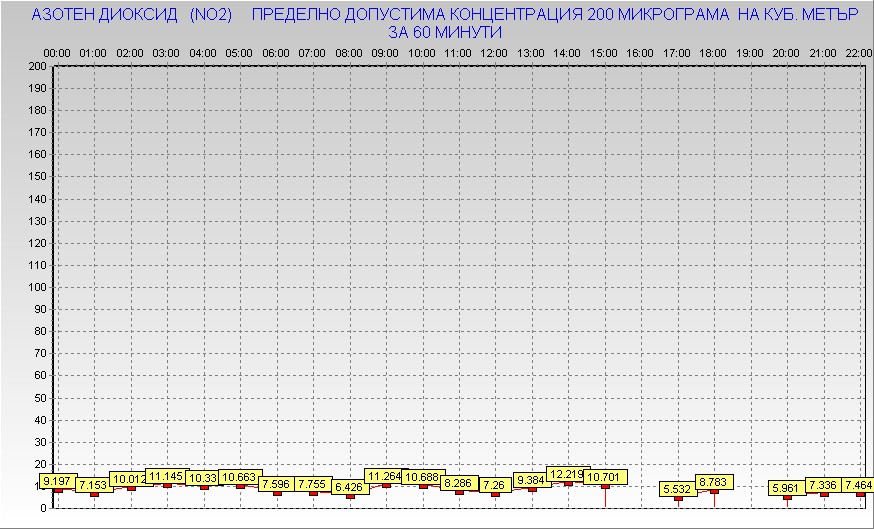The height and width of the screenshot is (529, 874).
Task: Click the 22:00 time axis label
Action: [x=858, y=52]
